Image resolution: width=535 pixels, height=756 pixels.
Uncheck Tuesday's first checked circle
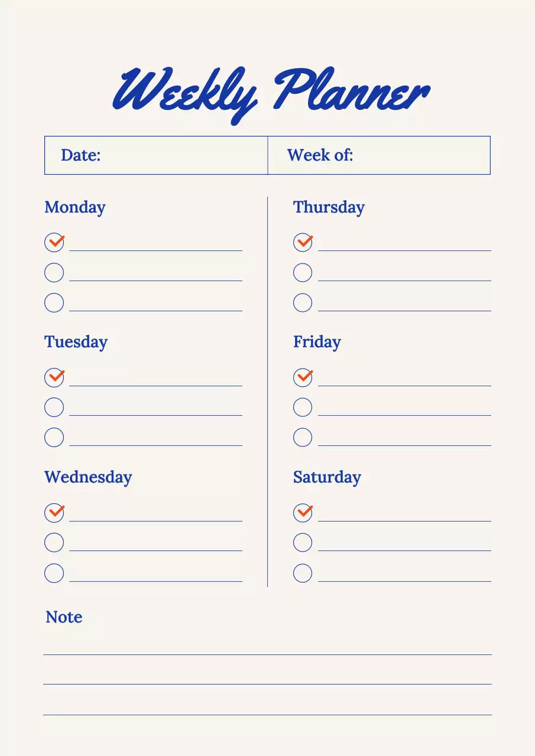54,377
